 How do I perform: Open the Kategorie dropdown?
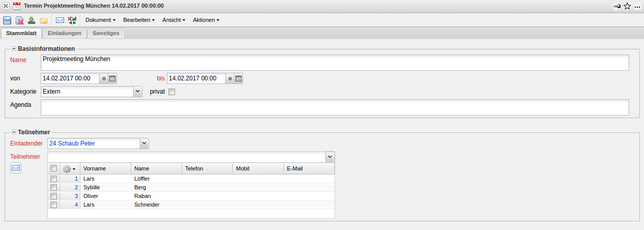137,92
